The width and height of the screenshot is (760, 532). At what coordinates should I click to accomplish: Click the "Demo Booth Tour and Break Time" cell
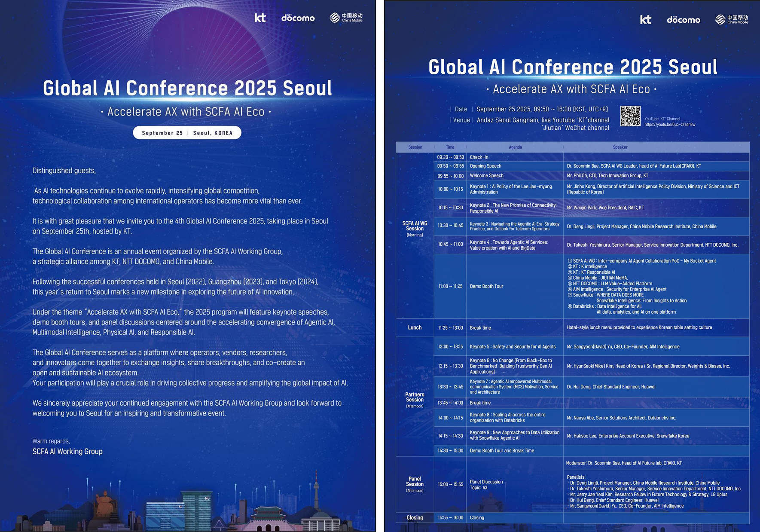pyautogui.click(x=515, y=451)
